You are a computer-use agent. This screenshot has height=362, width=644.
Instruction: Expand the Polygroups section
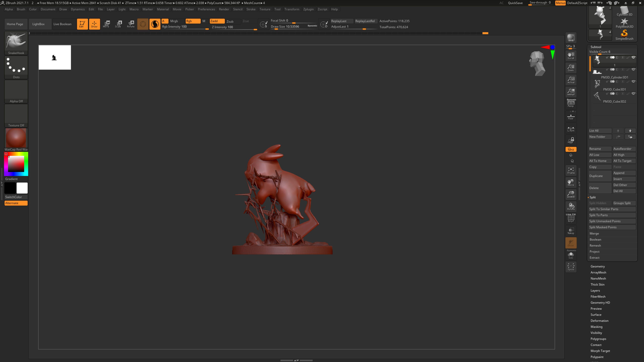(598, 339)
